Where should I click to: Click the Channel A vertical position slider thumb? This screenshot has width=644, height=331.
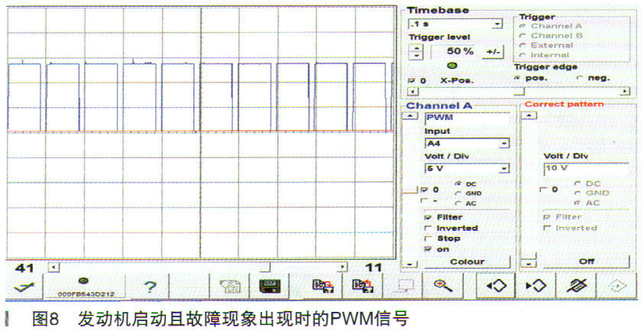(x=409, y=191)
